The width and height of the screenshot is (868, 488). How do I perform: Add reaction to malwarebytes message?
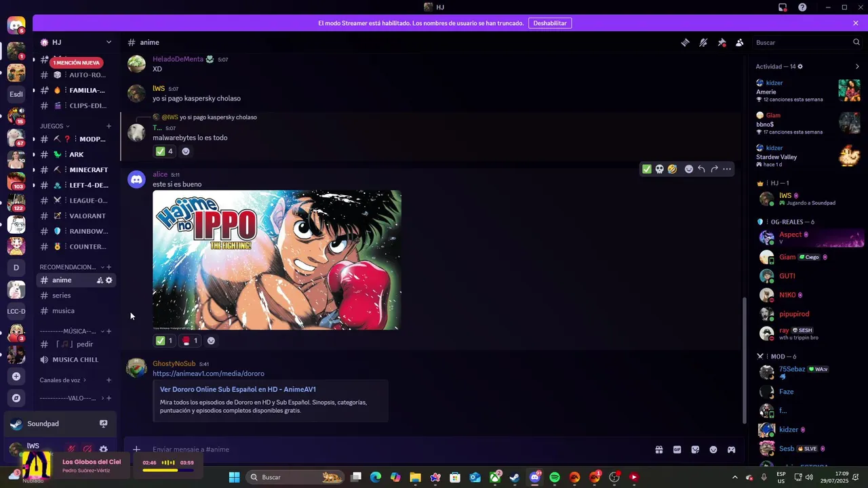click(186, 151)
